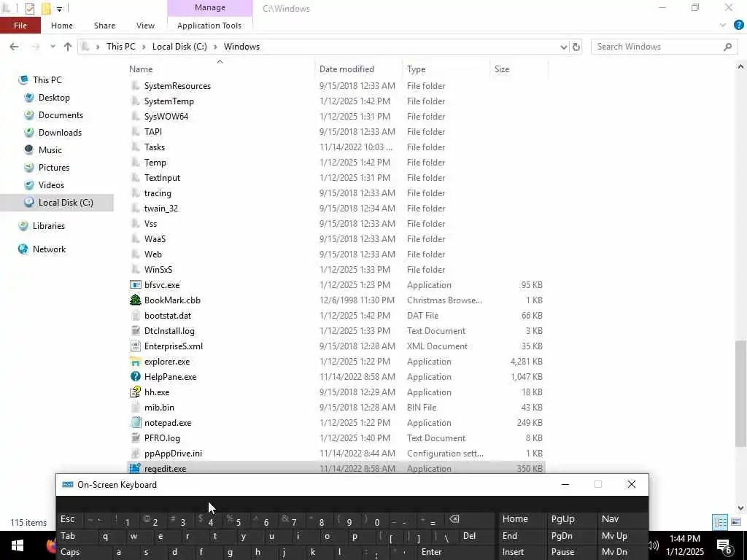
Task: Open Downloads in the navigation pane
Action: [x=60, y=133]
